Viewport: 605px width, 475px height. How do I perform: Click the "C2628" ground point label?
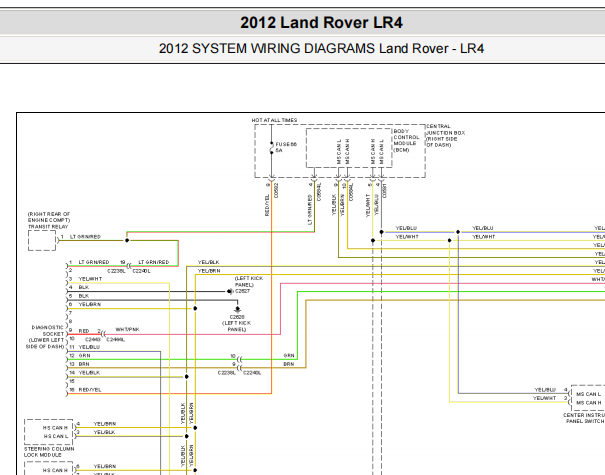click(x=237, y=316)
